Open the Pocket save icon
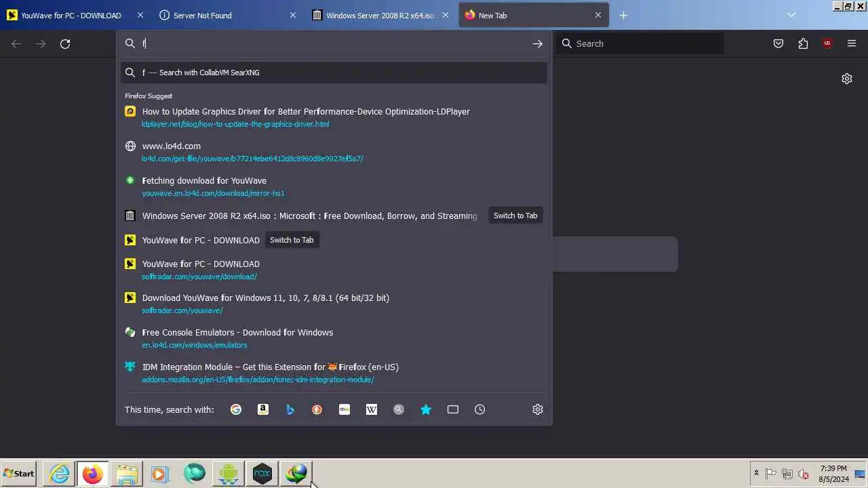 [x=778, y=43]
